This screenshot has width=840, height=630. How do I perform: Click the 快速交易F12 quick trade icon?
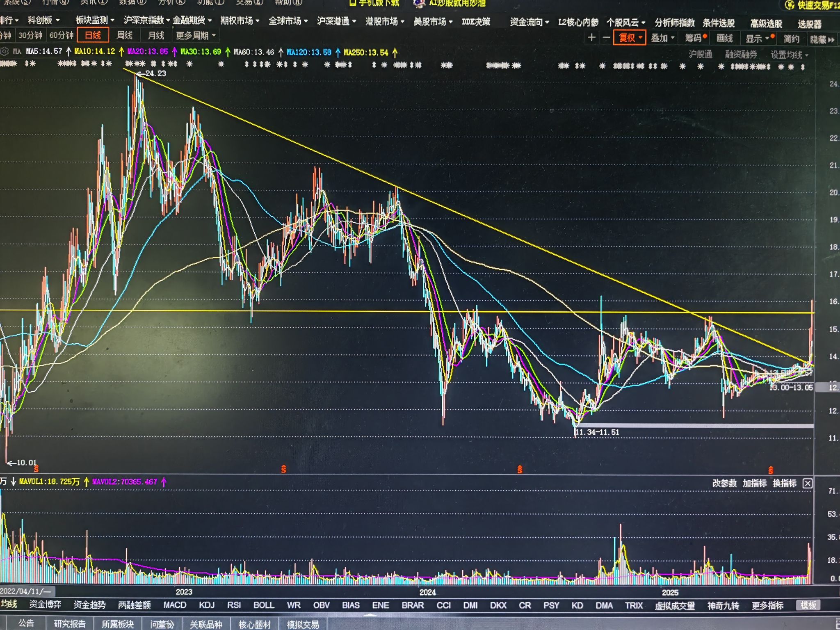point(790,5)
